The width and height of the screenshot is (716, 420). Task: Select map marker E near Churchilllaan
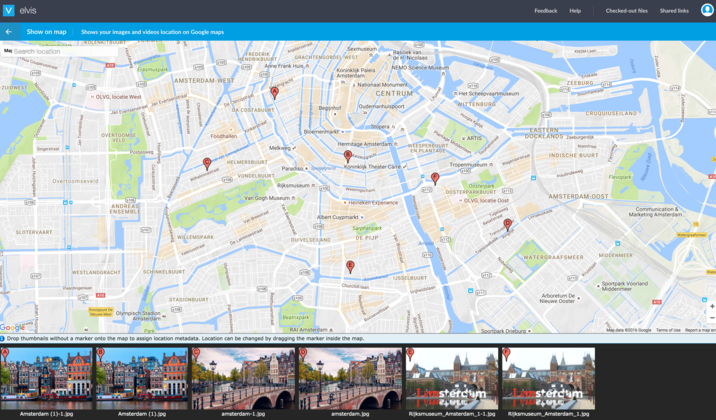(350, 267)
